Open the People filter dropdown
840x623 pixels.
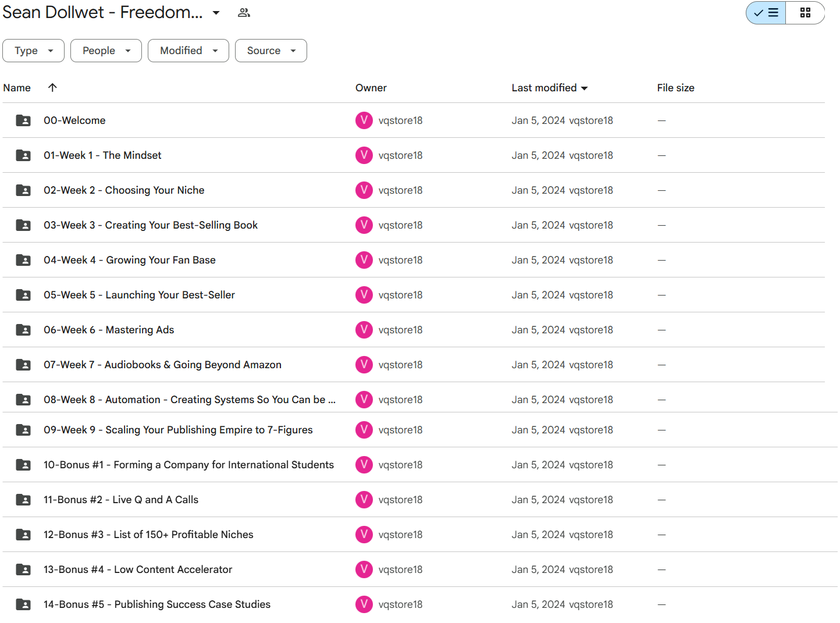[106, 51]
